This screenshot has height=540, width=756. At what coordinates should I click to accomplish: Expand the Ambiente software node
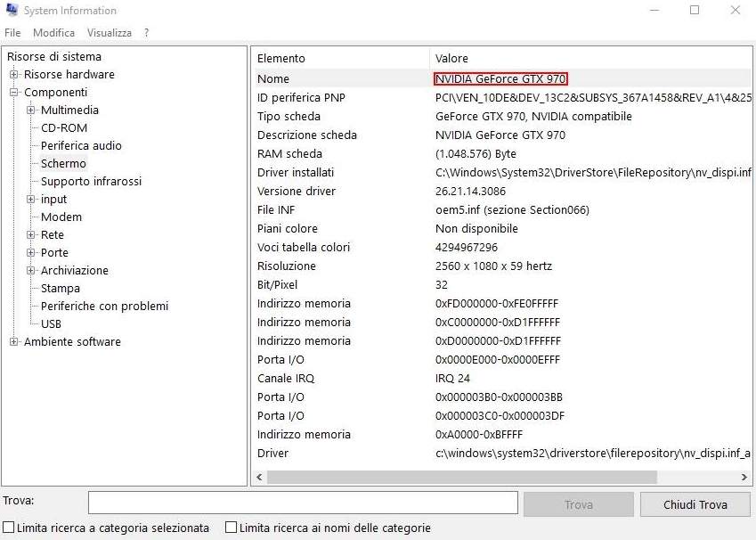14,341
